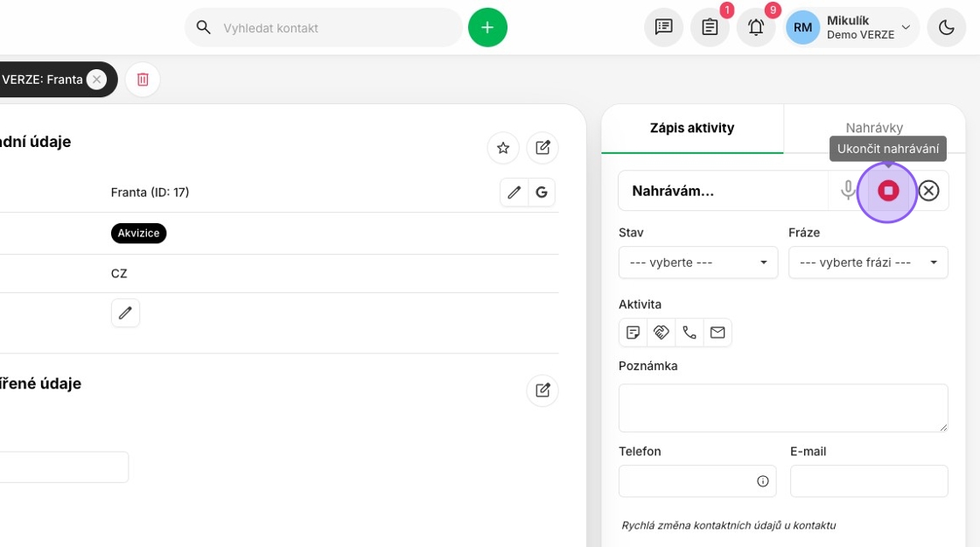The height and width of the screenshot is (547, 980).
Task: Close the VERZE: Franta tab
Action: click(x=96, y=80)
